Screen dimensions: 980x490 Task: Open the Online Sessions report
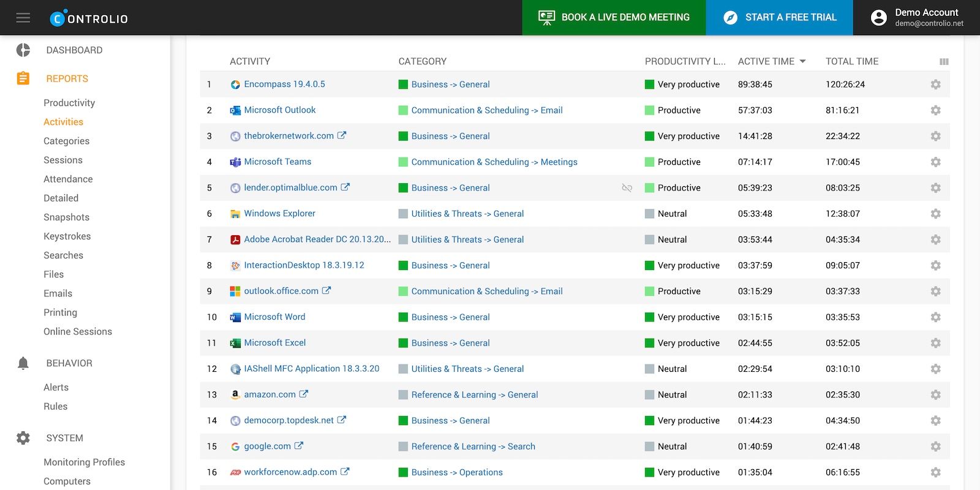(78, 331)
